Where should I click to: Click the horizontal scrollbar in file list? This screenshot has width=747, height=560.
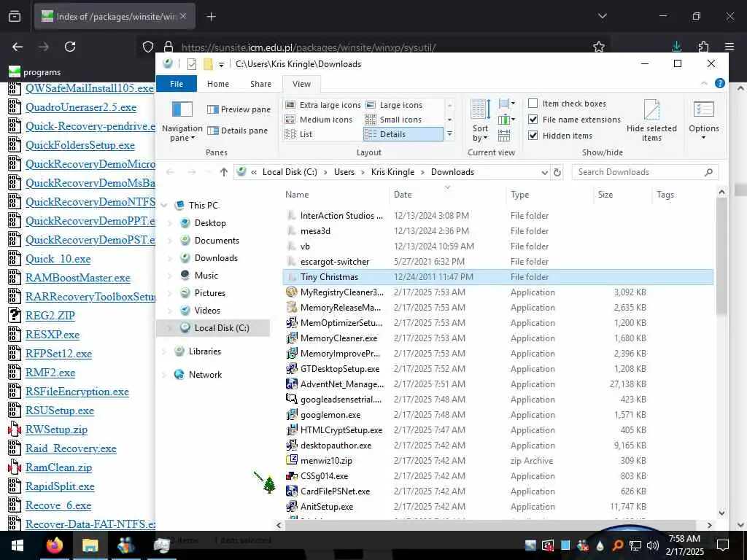(490, 525)
